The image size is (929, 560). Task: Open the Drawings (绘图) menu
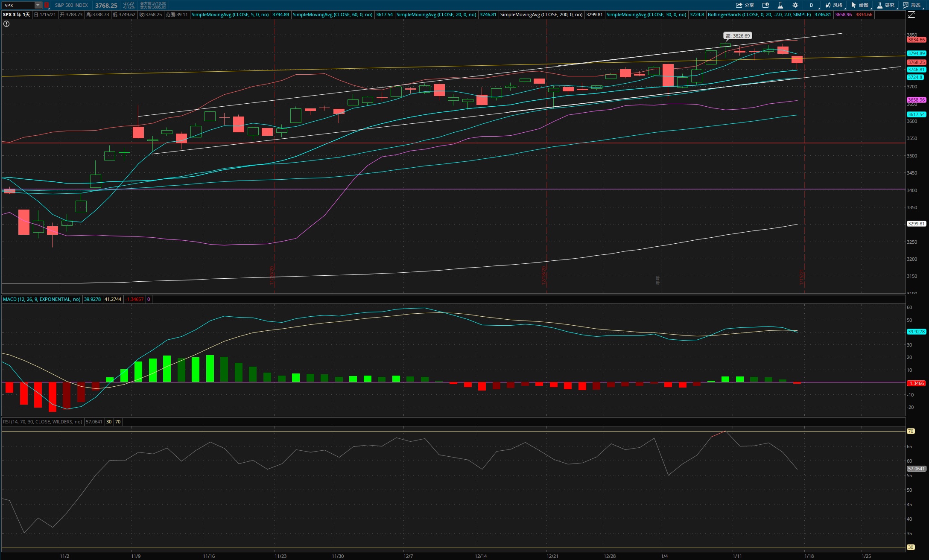860,5
